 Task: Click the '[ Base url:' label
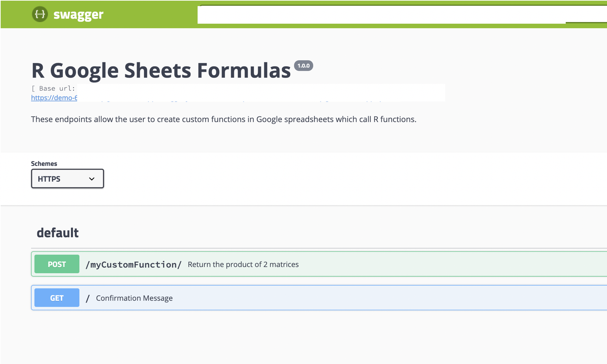pos(53,88)
